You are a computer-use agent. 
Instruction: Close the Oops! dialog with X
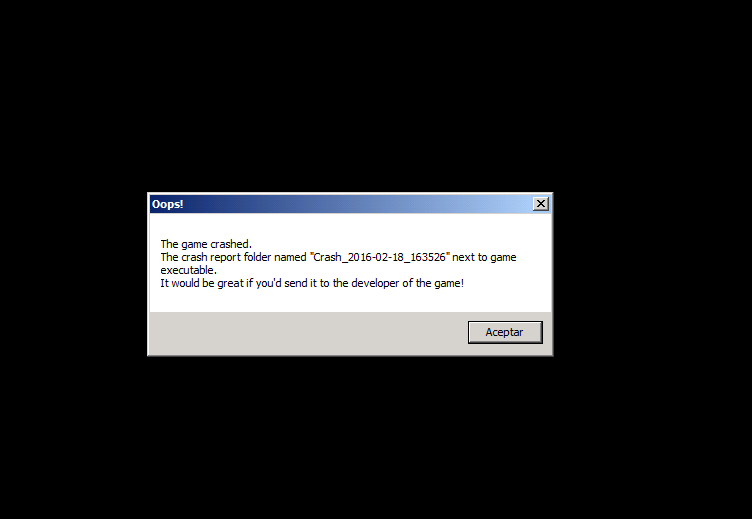(x=540, y=204)
